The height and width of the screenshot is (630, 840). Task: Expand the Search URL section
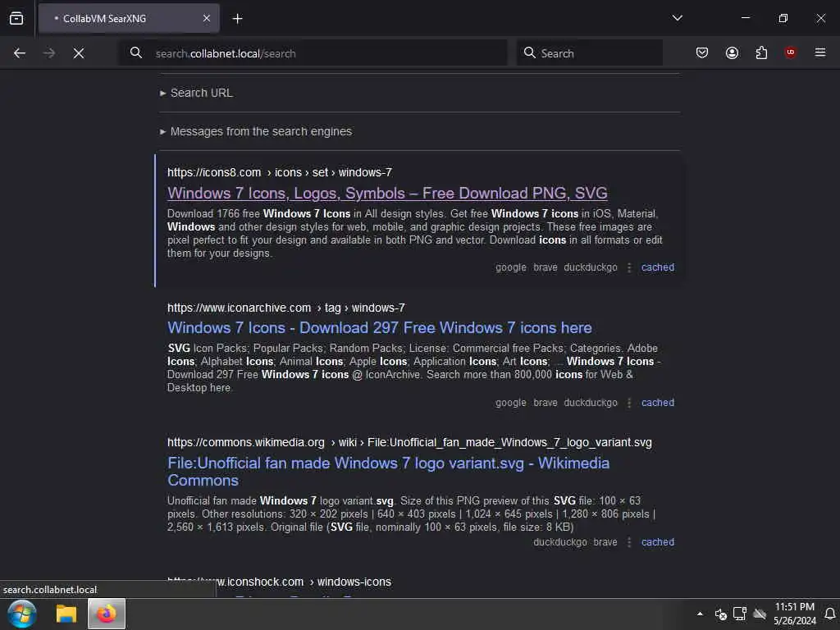pyautogui.click(x=196, y=93)
